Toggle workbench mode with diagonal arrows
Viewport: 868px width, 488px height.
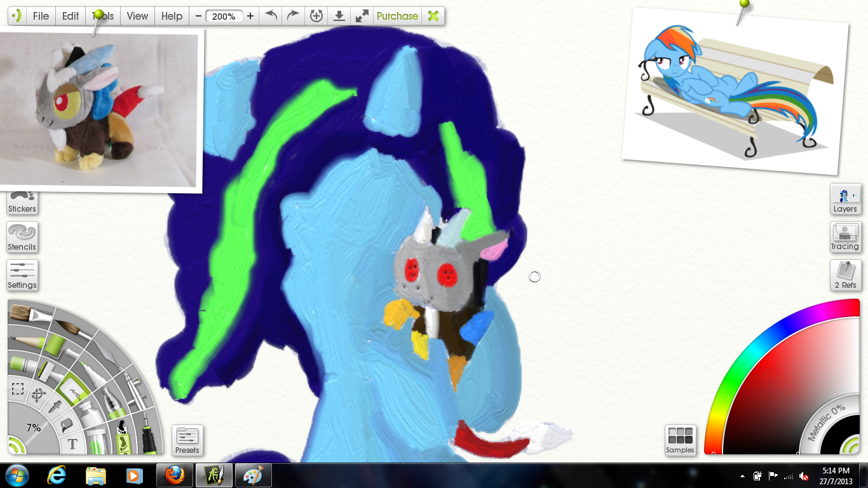pos(362,16)
